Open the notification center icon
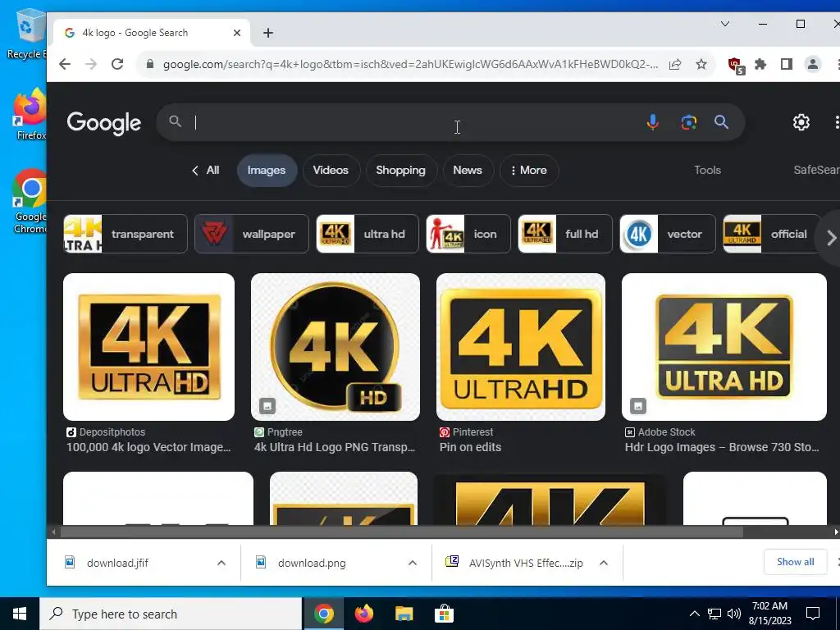The height and width of the screenshot is (630, 840). tap(813, 614)
